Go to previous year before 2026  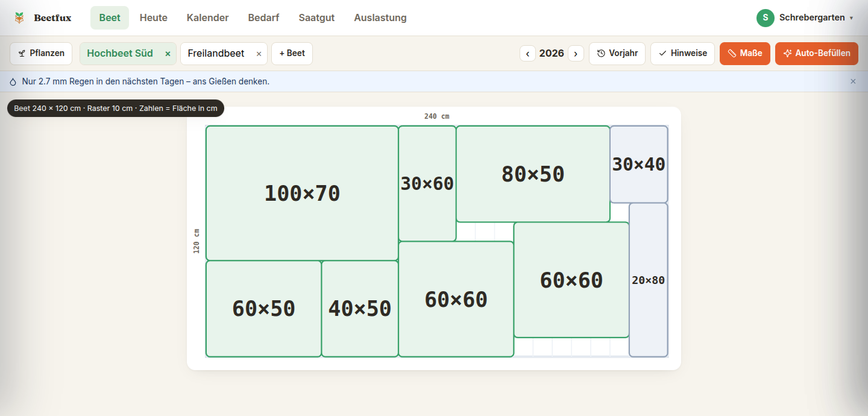pos(527,54)
